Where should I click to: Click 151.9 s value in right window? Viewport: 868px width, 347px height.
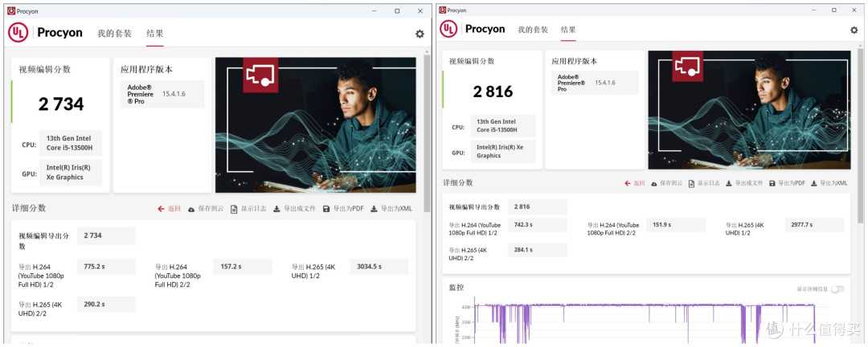tap(677, 225)
